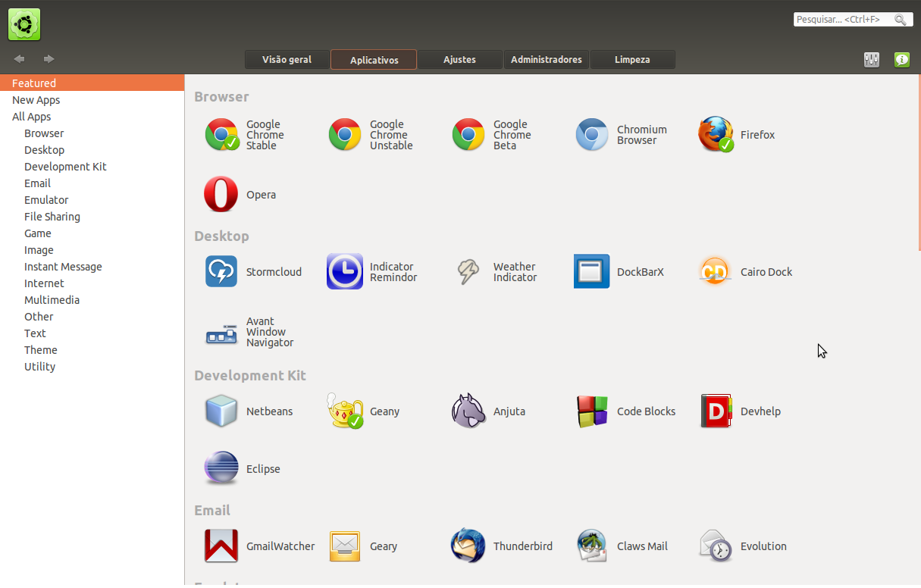
Task: Select the Cairo Dock icon
Action: pos(716,271)
